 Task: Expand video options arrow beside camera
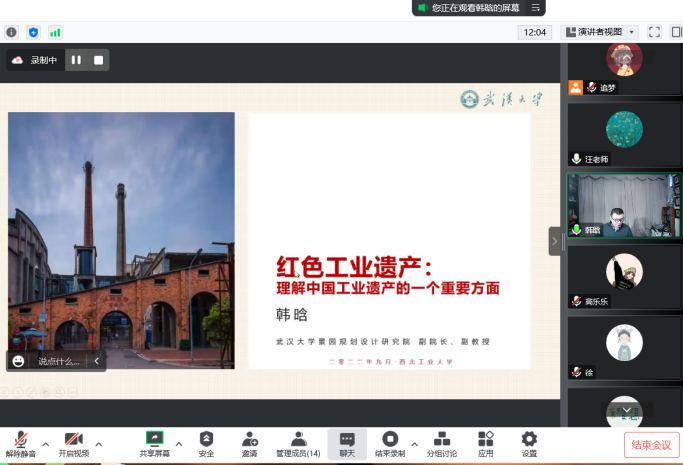98,444
